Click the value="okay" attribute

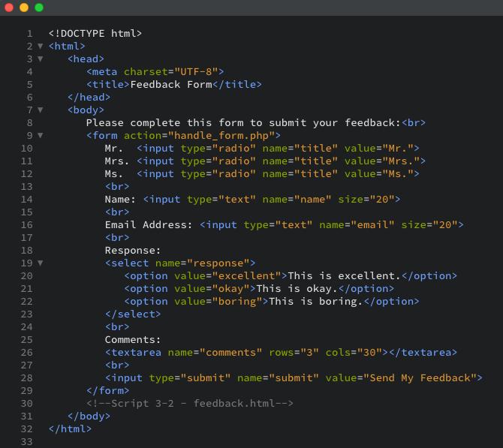click(212, 289)
